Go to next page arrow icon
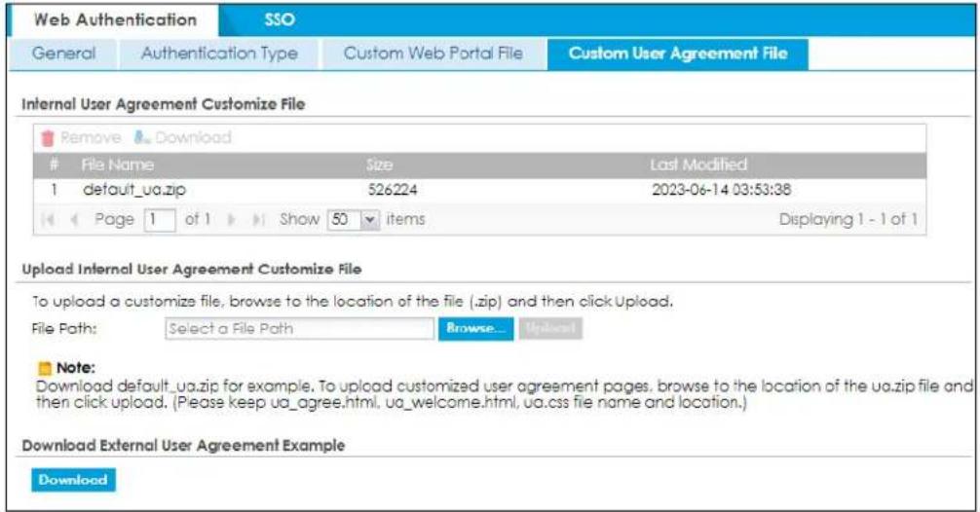Image resolution: width=980 pixels, height=512 pixels. point(232,220)
